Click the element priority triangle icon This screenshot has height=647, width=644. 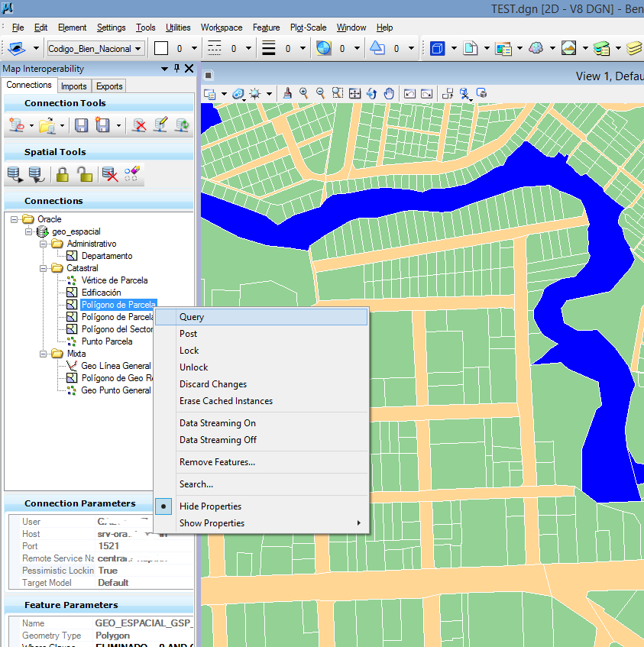(377, 48)
